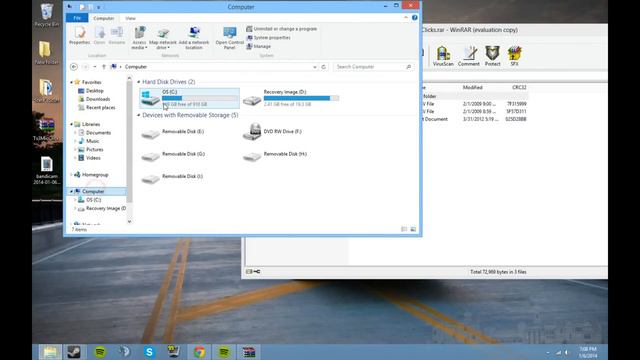
Task: Open the File ribbon tab
Action: [x=77, y=18]
